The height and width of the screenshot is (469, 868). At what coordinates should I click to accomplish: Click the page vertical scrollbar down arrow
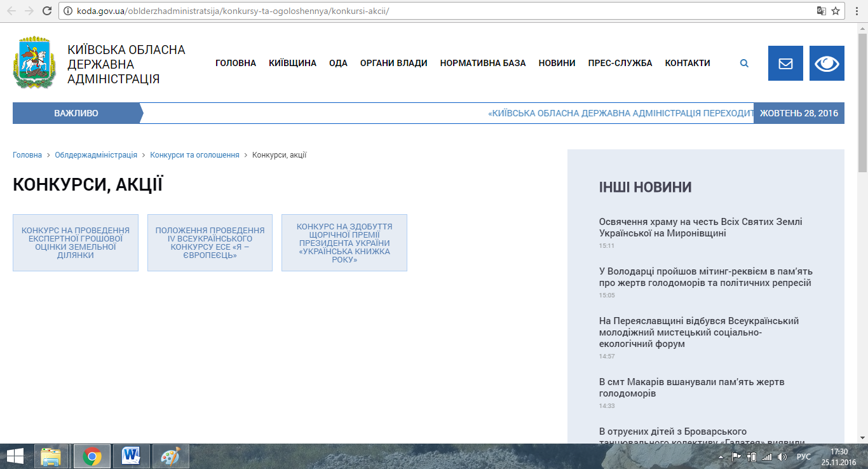[862, 438]
